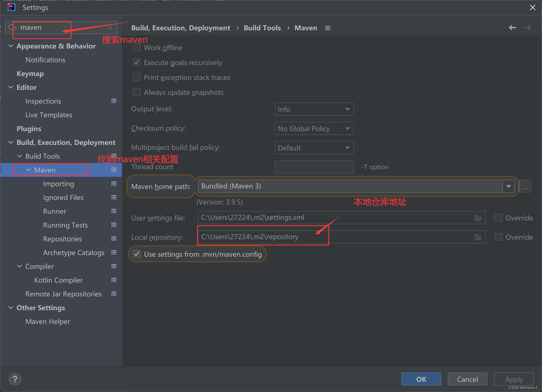Click project-level icon on Running Tests row
542x392 pixels.
pyautogui.click(x=114, y=225)
